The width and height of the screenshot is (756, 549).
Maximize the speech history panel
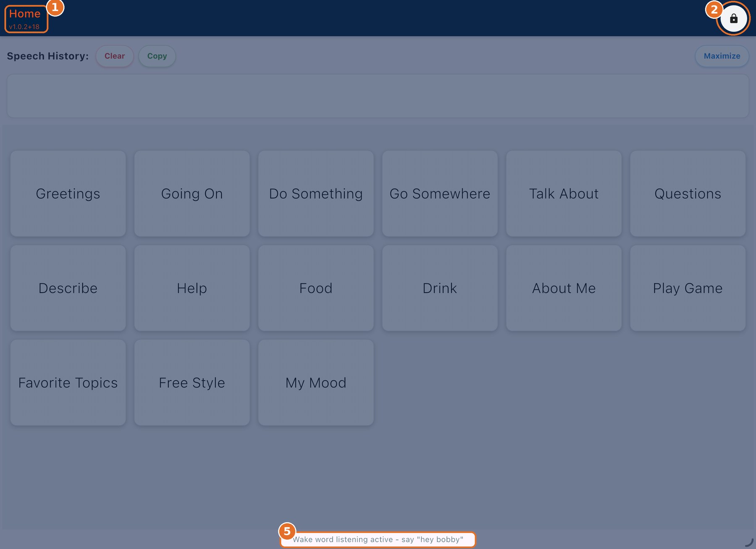(x=722, y=56)
